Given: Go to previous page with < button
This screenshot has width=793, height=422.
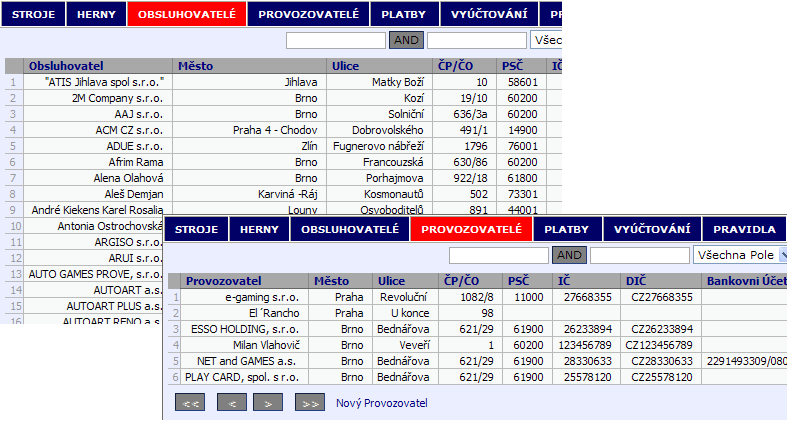Looking at the screenshot, I should click(232, 403).
